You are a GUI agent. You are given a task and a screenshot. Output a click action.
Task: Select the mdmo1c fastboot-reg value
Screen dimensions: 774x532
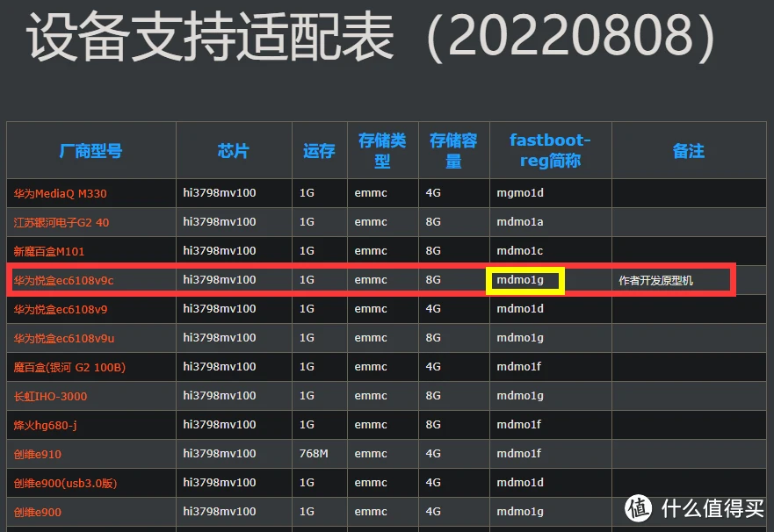point(520,251)
